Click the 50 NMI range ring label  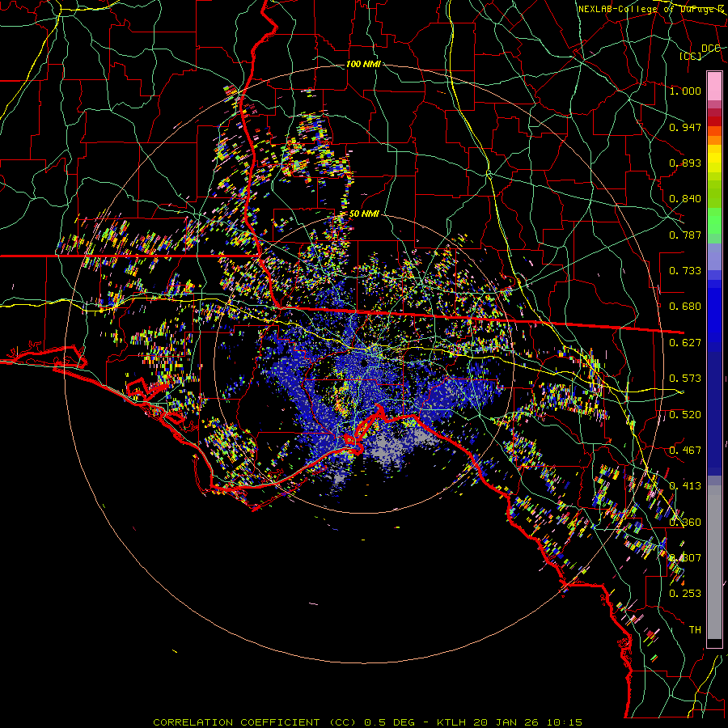click(364, 214)
